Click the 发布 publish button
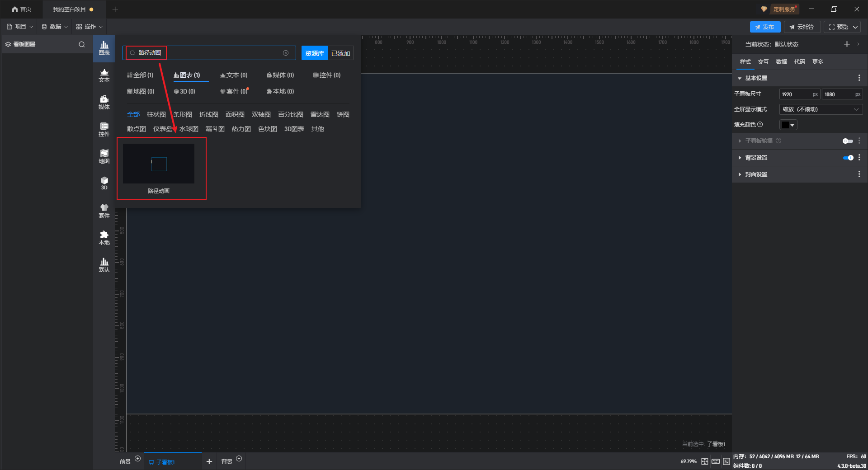Viewport: 868px width, 470px height. 765,27
